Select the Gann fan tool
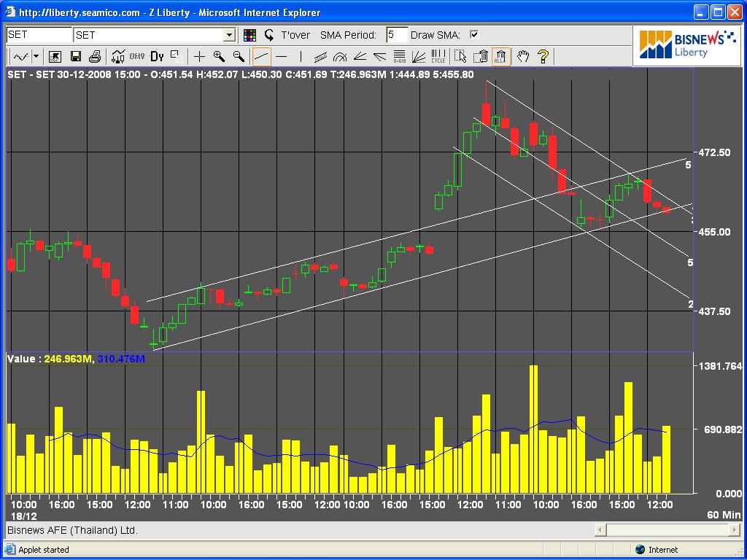747x560 pixels. pyautogui.click(x=419, y=57)
